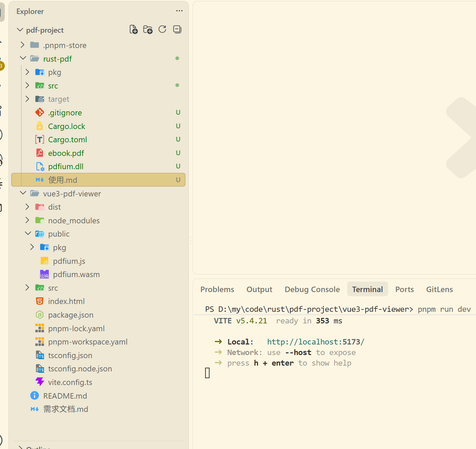Click the pdfium.wasm WebAssembly icon
476x449 pixels.
click(45, 274)
